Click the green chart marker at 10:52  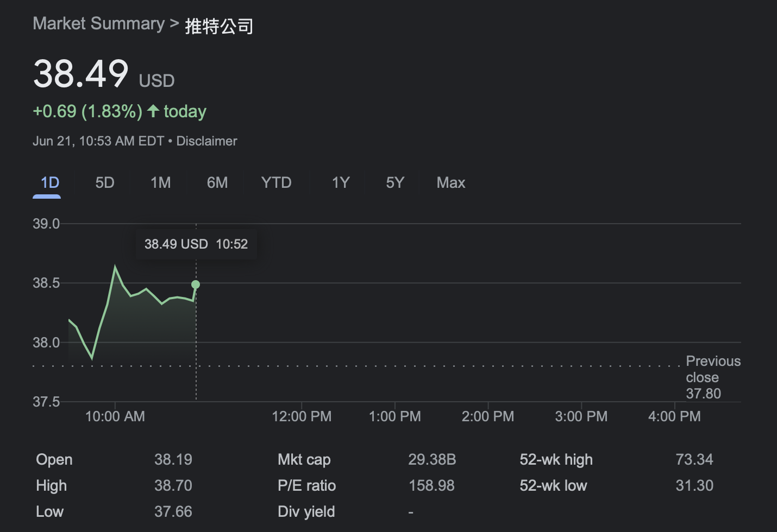(196, 284)
